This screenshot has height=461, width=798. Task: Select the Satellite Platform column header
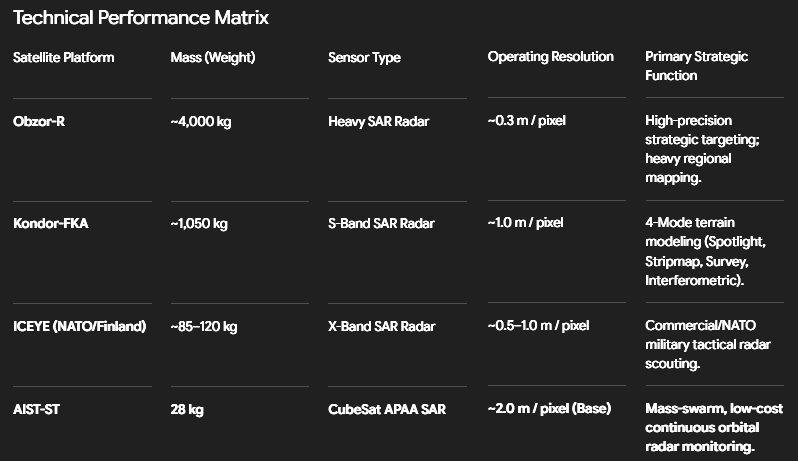click(64, 57)
